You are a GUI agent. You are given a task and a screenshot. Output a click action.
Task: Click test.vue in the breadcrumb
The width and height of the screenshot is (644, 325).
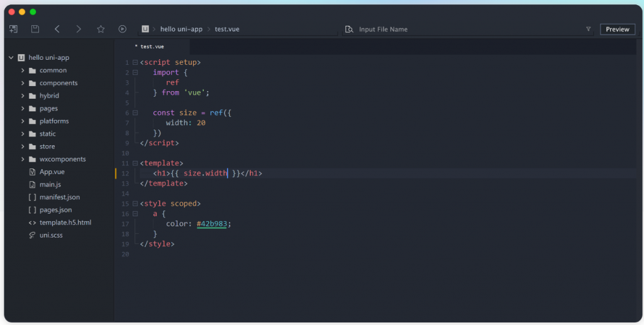pos(227,29)
